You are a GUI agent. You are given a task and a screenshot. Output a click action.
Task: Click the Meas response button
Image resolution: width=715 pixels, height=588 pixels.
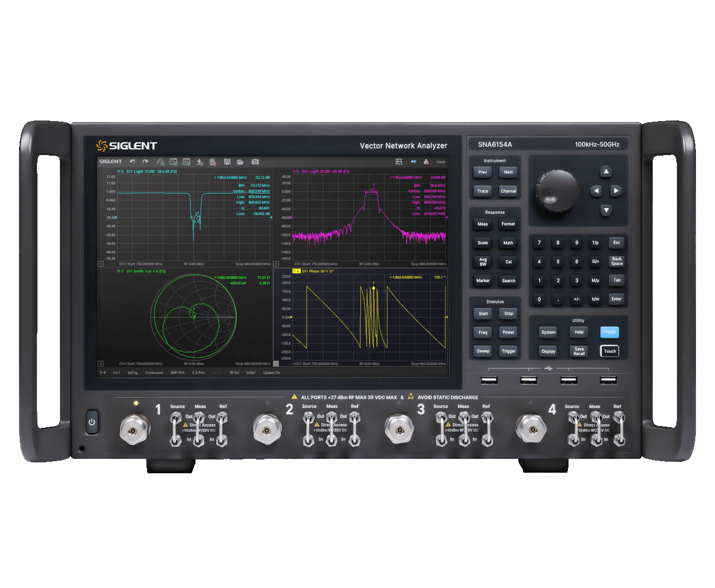point(483,224)
